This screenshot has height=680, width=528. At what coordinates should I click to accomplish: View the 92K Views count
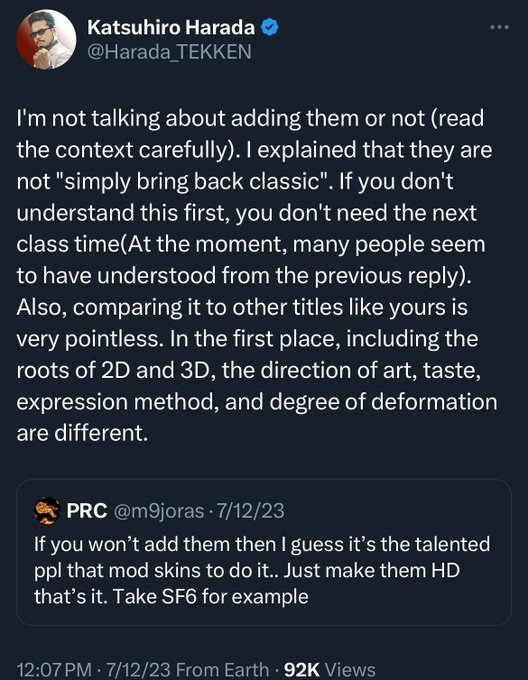329,670
